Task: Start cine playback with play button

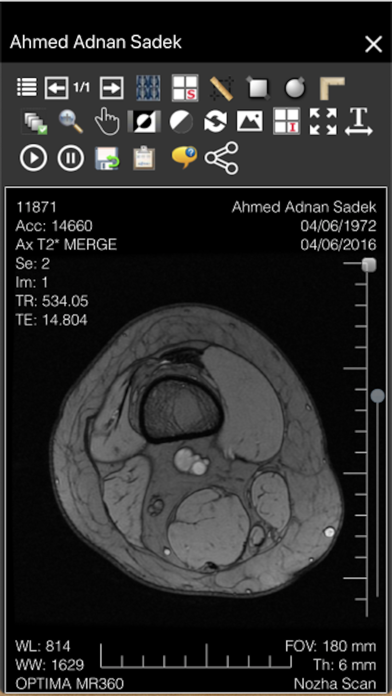Action: pos(33,158)
